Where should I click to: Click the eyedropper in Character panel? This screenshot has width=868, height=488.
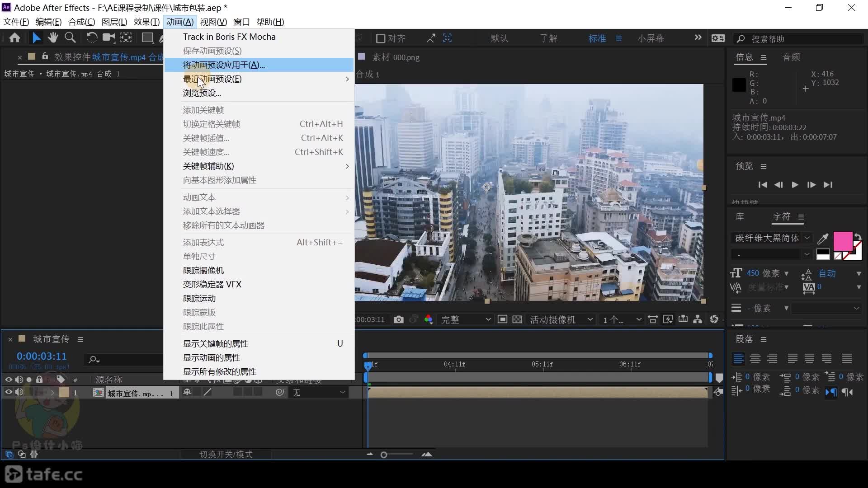(823, 238)
